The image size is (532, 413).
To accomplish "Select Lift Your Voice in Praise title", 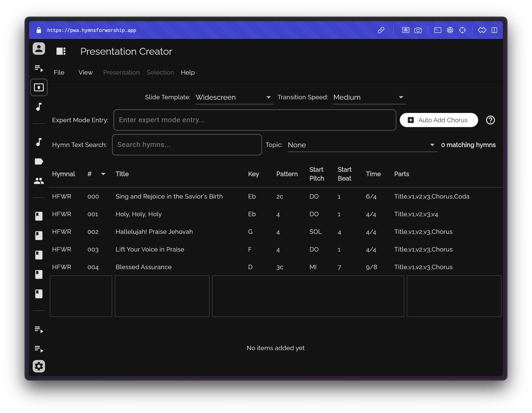I will pos(150,250).
